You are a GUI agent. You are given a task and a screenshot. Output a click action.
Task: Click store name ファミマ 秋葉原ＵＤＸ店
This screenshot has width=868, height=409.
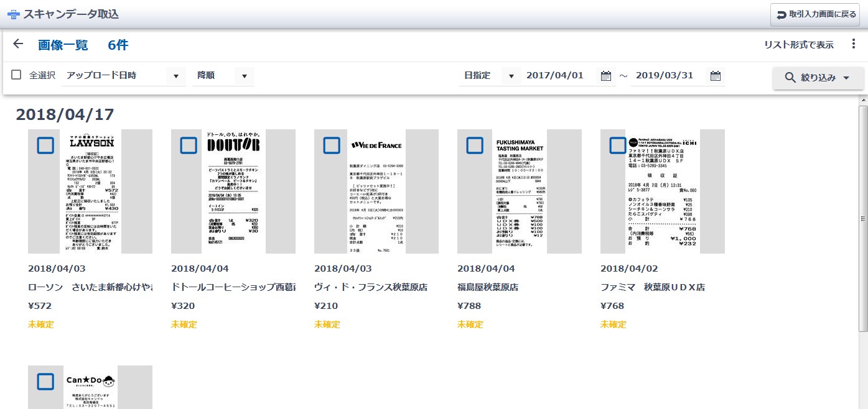tap(653, 287)
